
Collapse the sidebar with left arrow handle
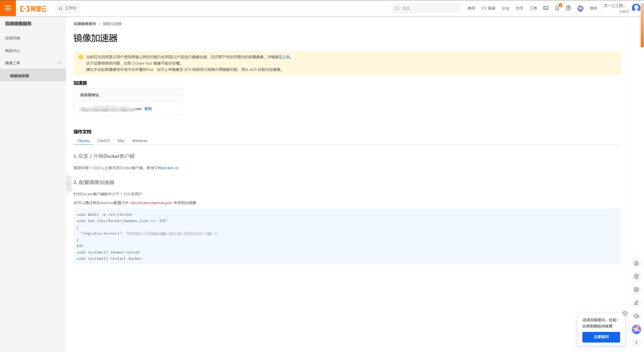coord(69,184)
